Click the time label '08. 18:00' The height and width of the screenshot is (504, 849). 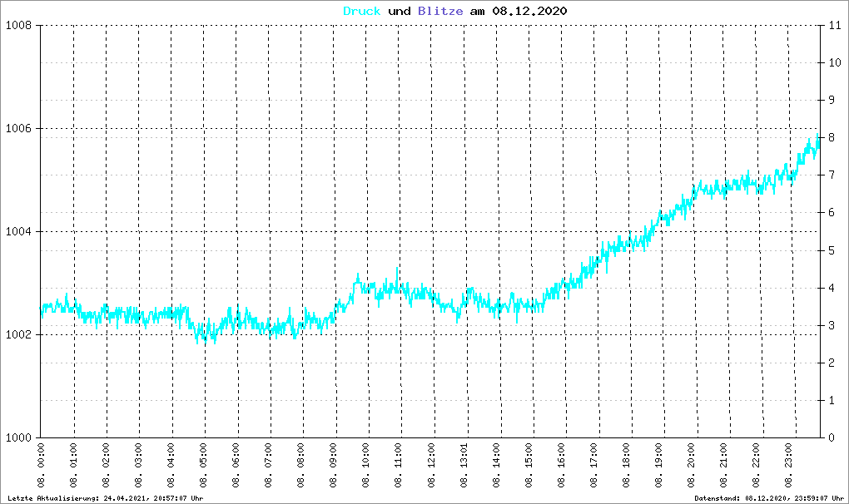627,465
